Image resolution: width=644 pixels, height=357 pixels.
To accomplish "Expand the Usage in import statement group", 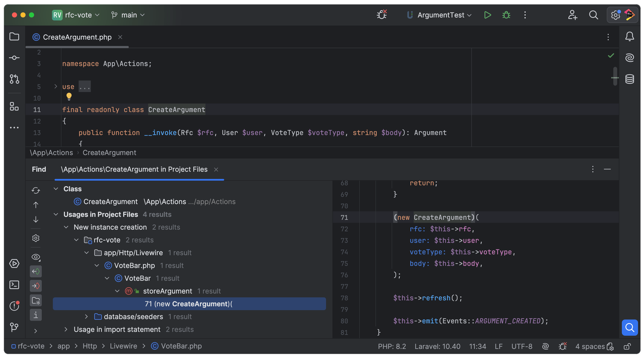I will 66,329.
